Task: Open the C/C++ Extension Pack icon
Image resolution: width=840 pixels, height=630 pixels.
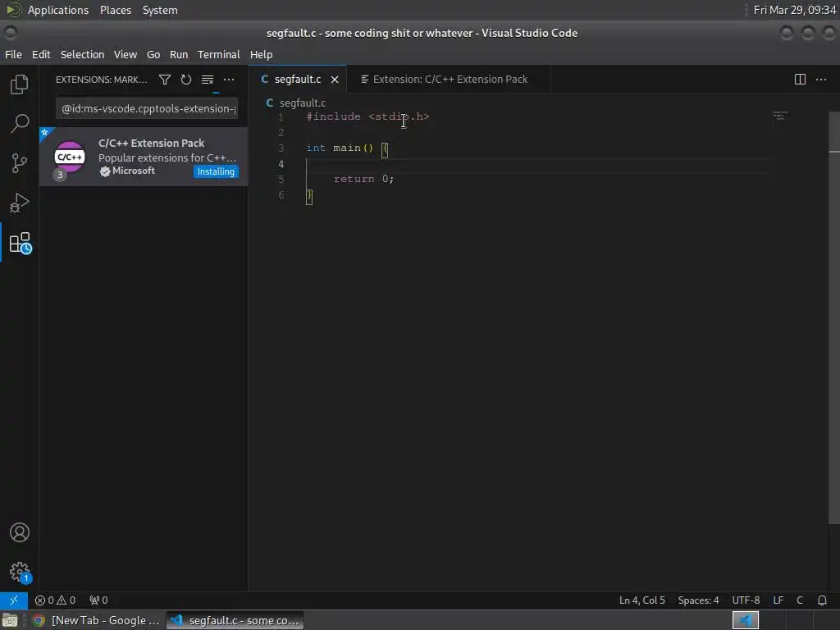Action: (70, 157)
